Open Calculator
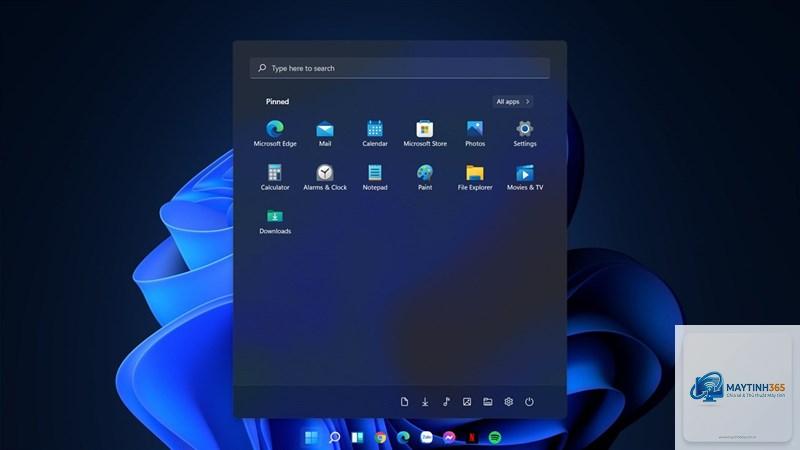Image resolution: width=800 pixels, height=450 pixels. click(x=275, y=177)
